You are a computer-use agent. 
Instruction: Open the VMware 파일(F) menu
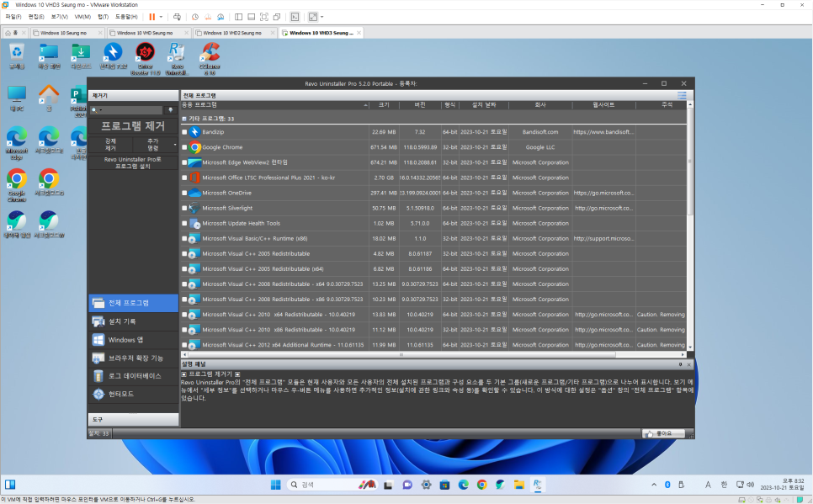pos(13,17)
